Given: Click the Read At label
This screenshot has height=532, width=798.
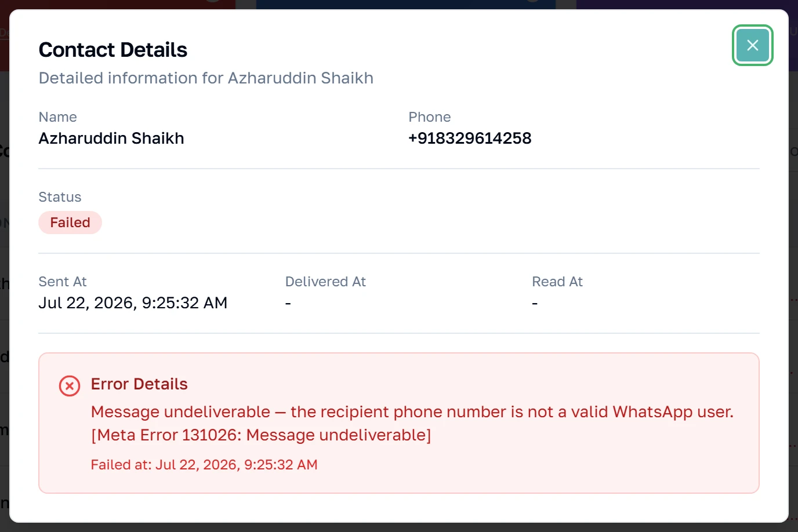Looking at the screenshot, I should [x=557, y=282].
